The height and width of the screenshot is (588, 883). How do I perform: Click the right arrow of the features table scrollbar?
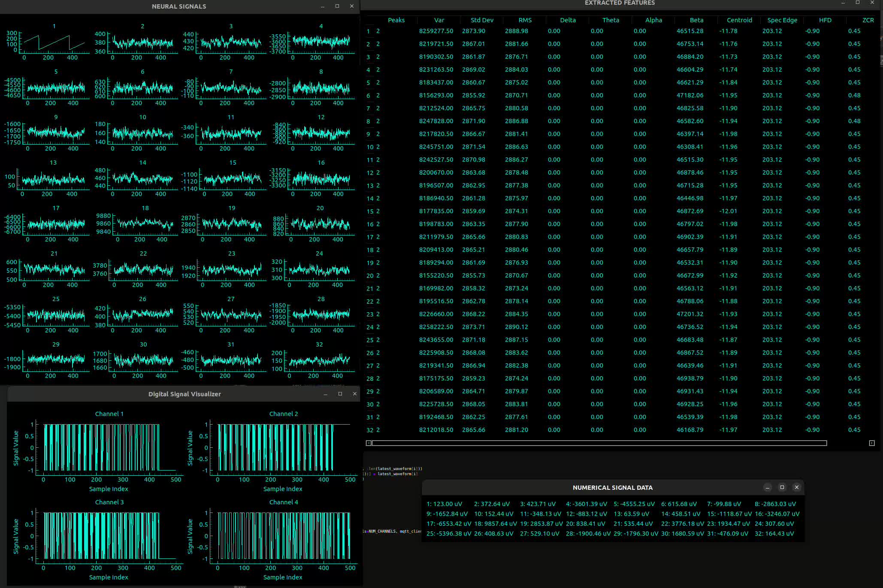(872, 443)
